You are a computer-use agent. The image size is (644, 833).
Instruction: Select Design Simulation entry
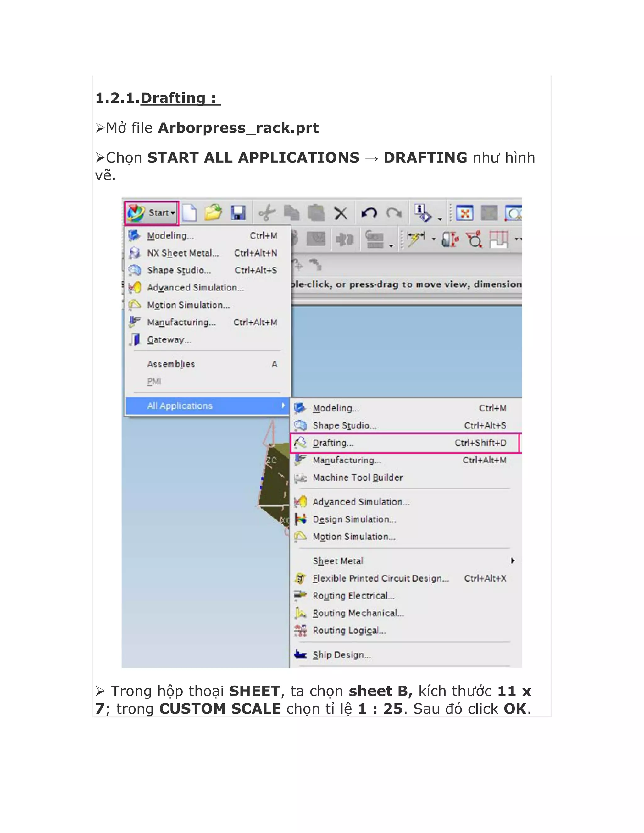click(x=406, y=520)
